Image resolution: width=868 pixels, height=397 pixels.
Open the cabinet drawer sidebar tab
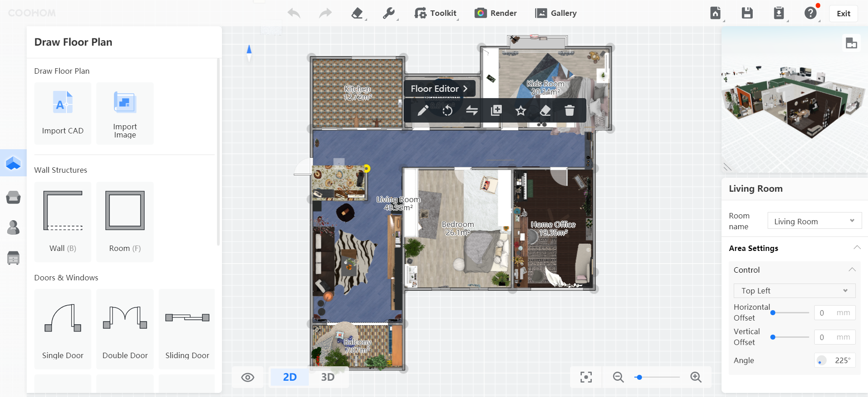[x=13, y=258]
